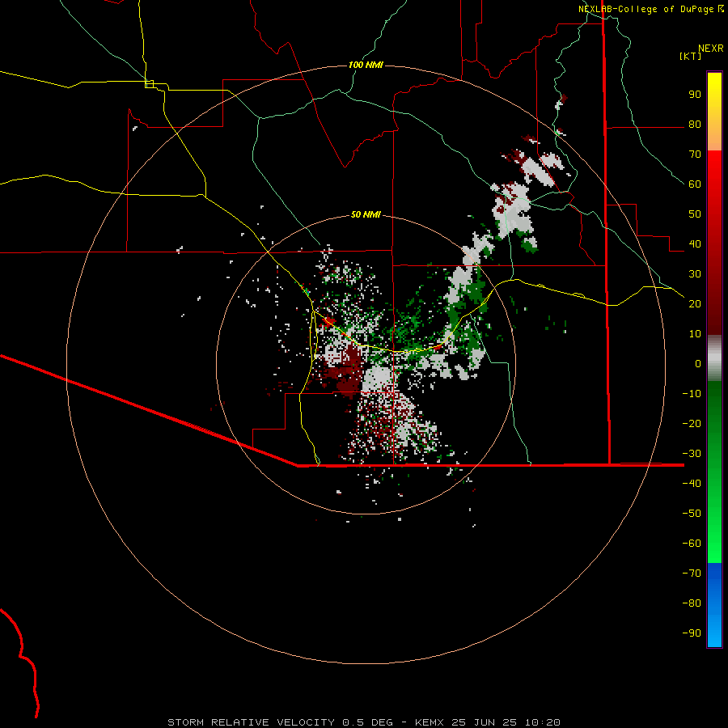This screenshot has width=728, height=728.
Task: Click the 40 value on the velocity scale
Action: click(x=695, y=244)
